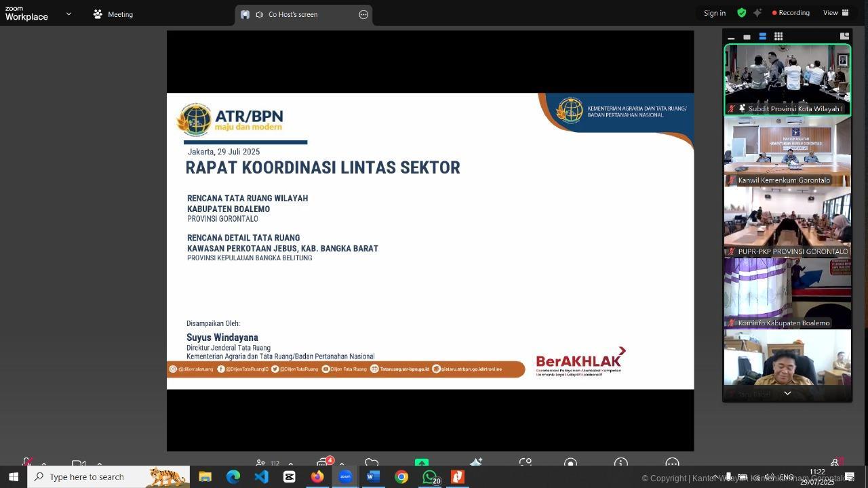Open WhatsApp with badge 20 from the taskbar
The width and height of the screenshot is (868, 488).
tap(430, 477)
